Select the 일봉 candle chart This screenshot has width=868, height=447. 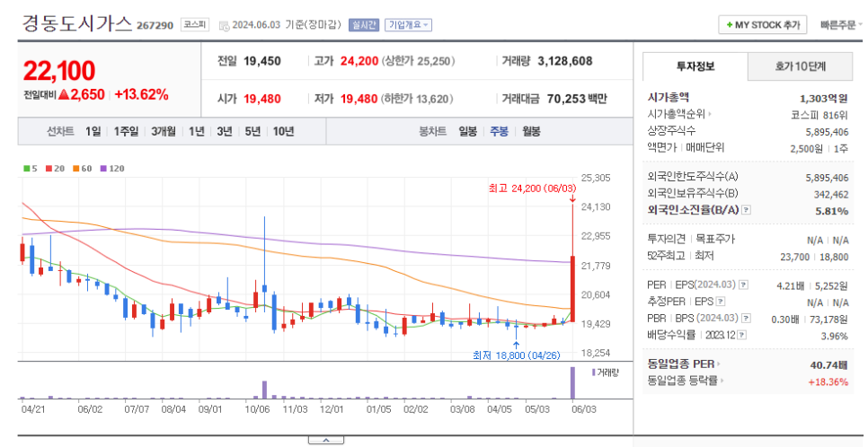[468, 132]
